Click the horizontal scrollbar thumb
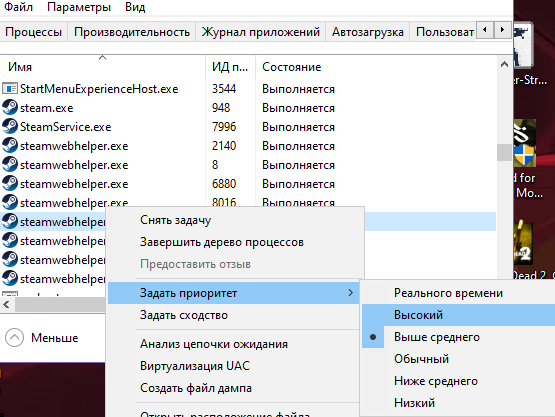This screenshot has width=555, height=417. tap(60, 304)
